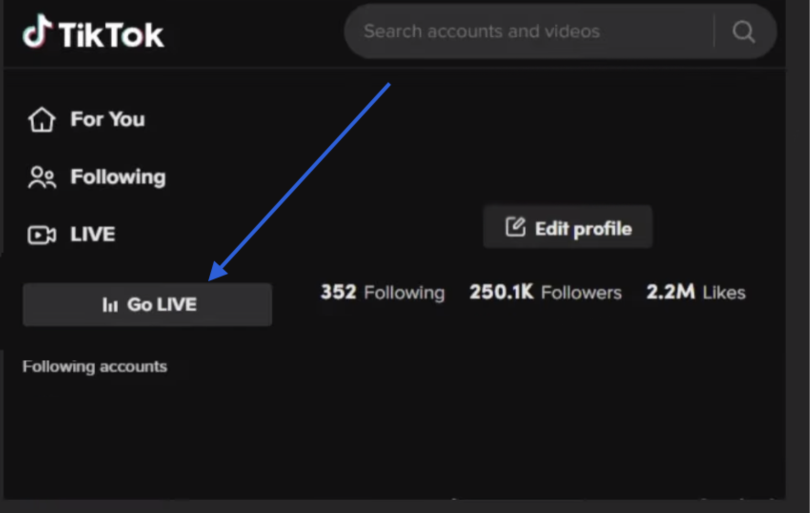
Task: Open the Following feed in sidebar
Action: (x=97, y=177)
